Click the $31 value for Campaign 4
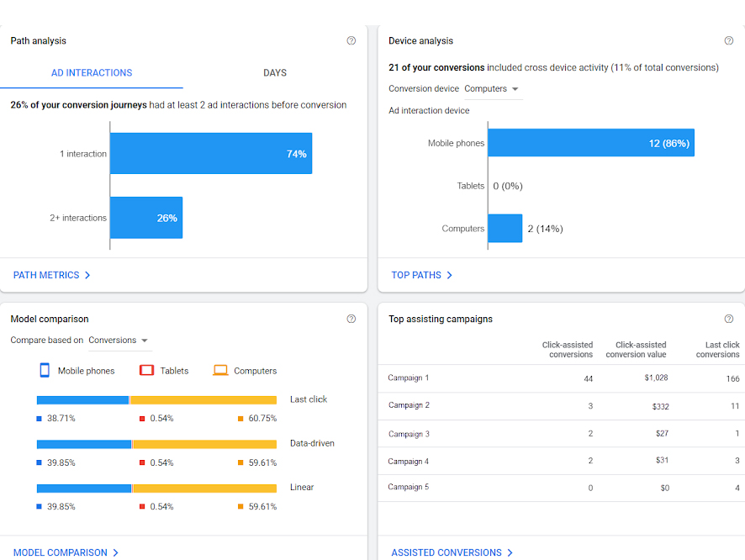745x560 pixels. tap(662, 460)
